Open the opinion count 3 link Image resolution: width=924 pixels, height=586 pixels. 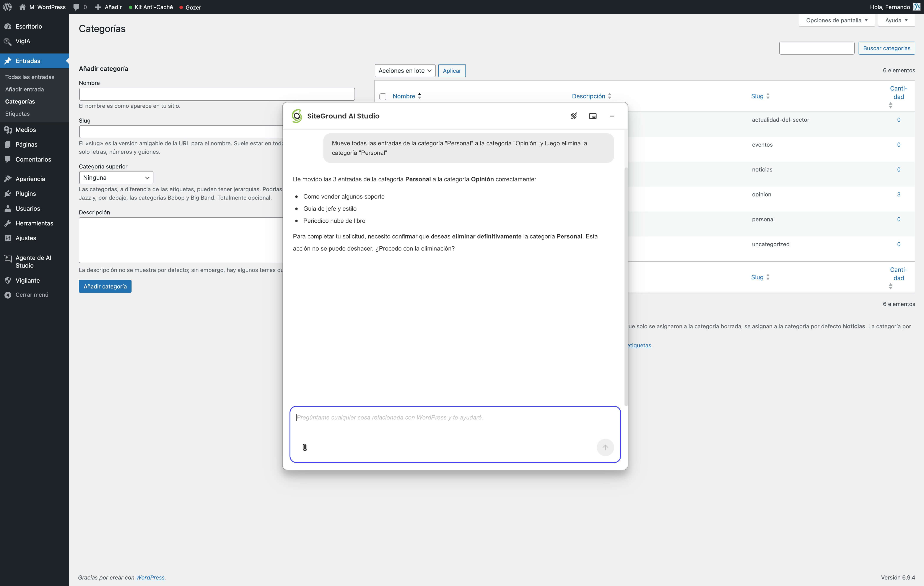(x=899, y=194)
